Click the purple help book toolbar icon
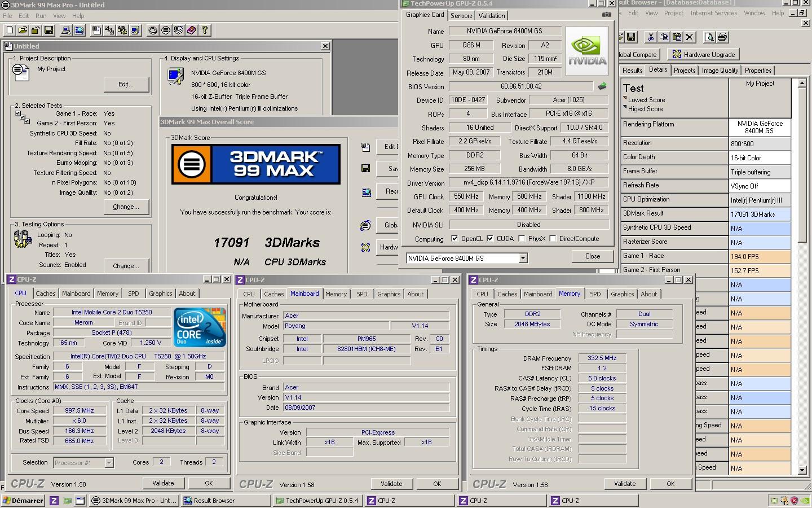 (x=192, y=30)
